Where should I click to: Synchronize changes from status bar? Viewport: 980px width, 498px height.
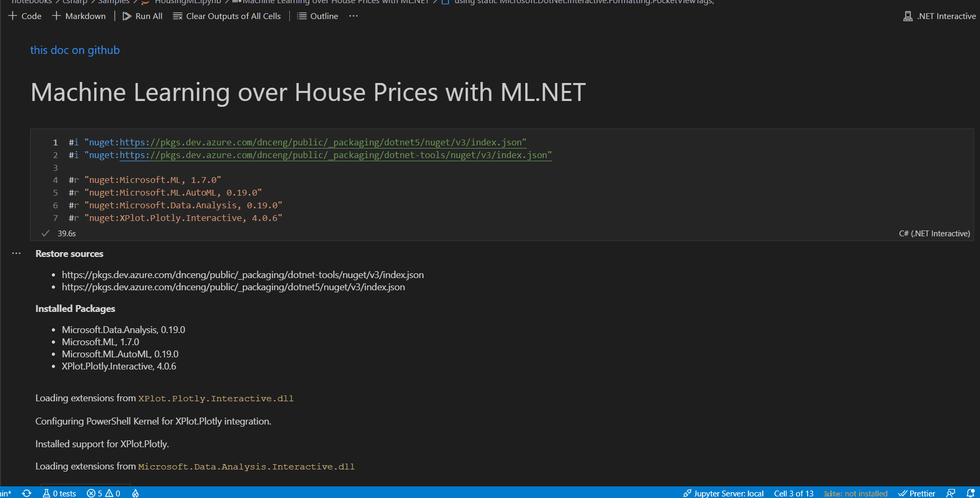[26, 493]
